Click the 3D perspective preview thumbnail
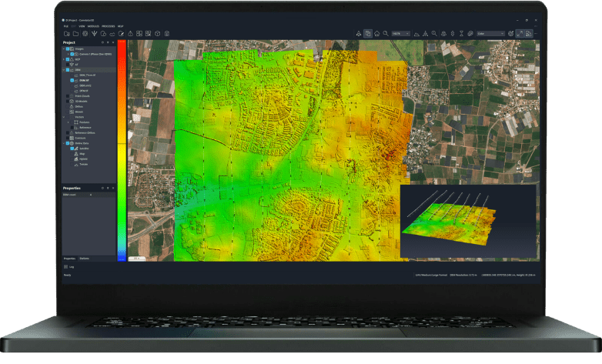602x364 pixels. 468,222
